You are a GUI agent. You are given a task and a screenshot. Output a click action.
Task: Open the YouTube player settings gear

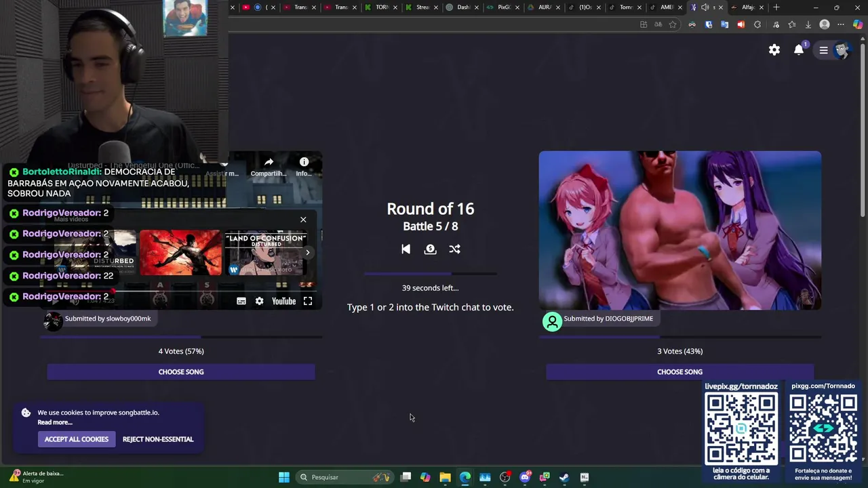[259, 301]
